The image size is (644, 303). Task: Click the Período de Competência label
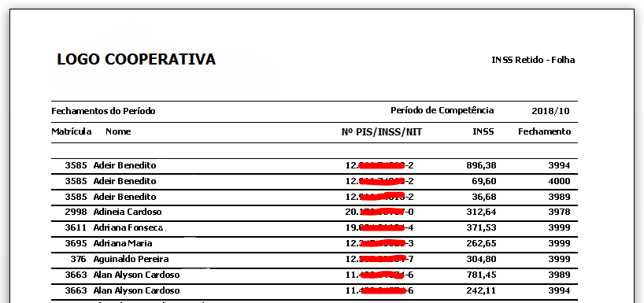click(442, 110)
